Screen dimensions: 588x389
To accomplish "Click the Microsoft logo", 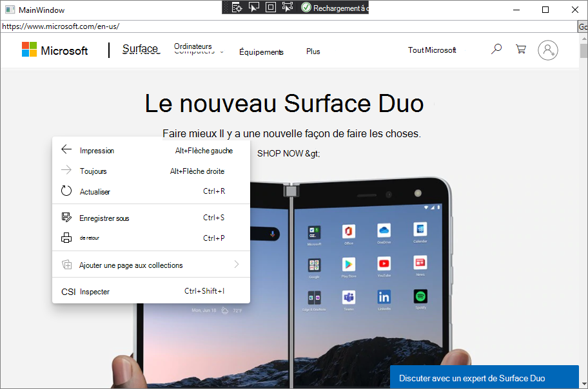I will click(x=55, y=50).
